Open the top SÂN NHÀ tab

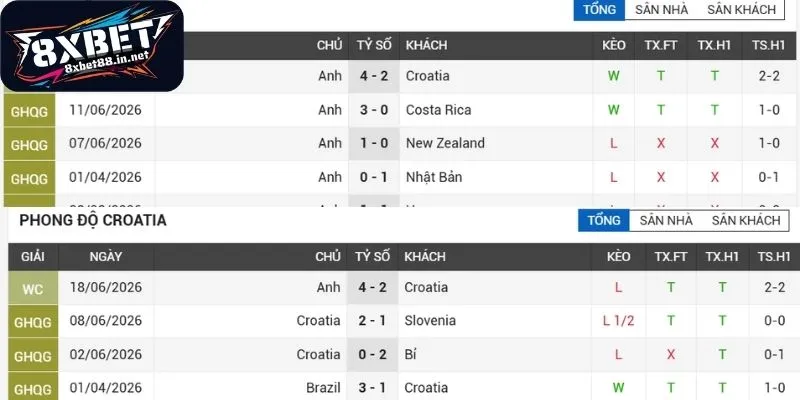[661, 10]
